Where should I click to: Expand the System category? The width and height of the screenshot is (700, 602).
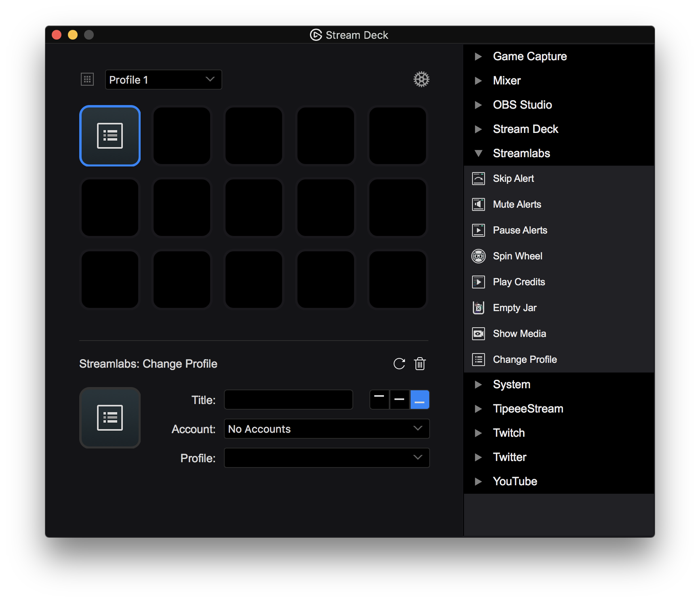[478, 384]
